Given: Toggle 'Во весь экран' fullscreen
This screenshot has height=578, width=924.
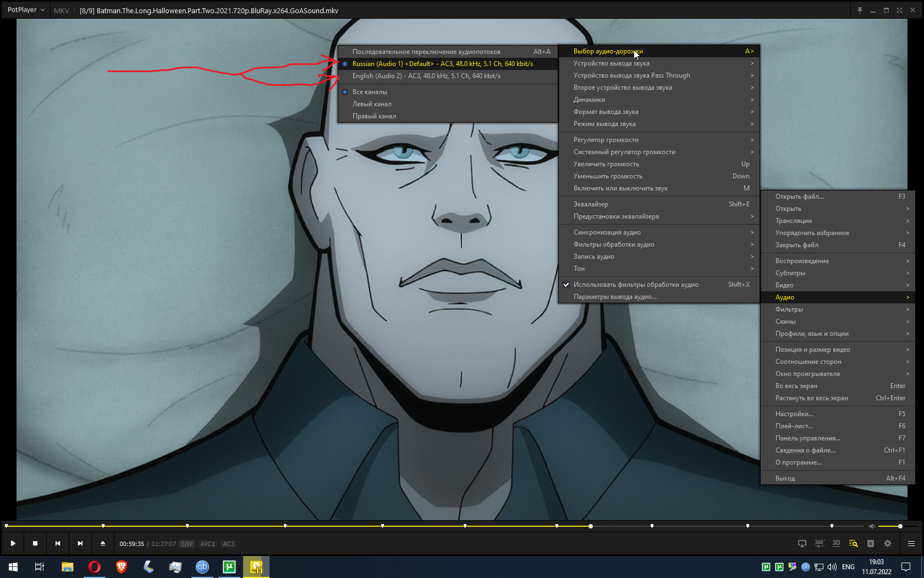Looking at the screenshot, I should coord(837,386).
